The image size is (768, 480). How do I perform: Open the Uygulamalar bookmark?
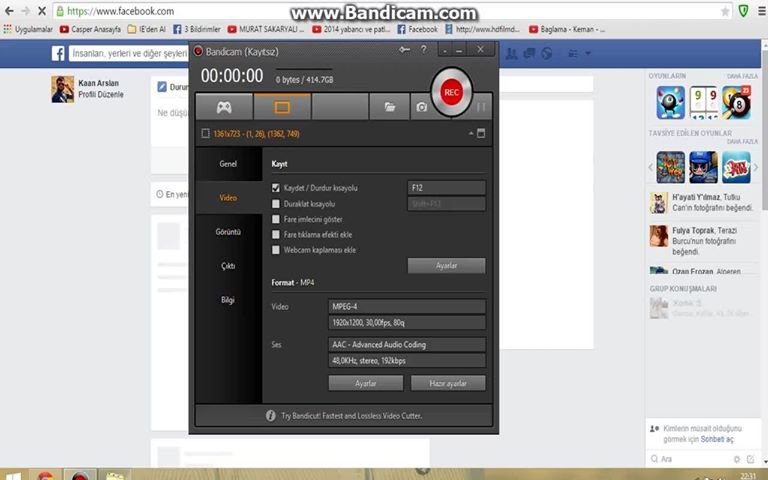(28, 29)
